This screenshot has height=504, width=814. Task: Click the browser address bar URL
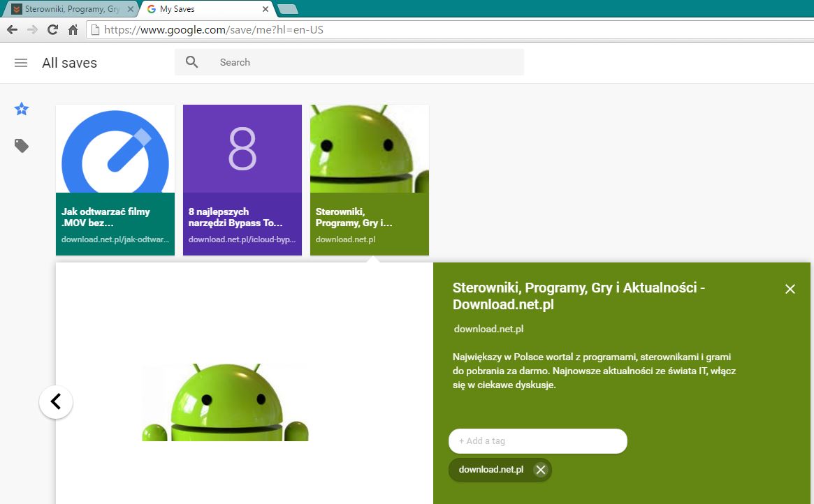point(213,29)
